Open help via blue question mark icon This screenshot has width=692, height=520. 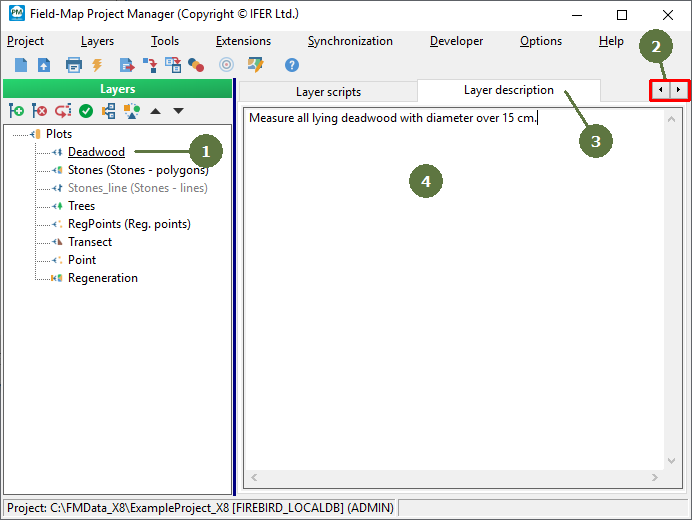292,65
